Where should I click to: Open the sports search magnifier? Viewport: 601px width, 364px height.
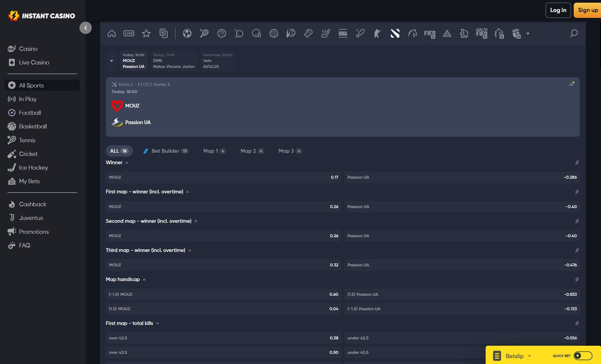click(x=574, y=33)
